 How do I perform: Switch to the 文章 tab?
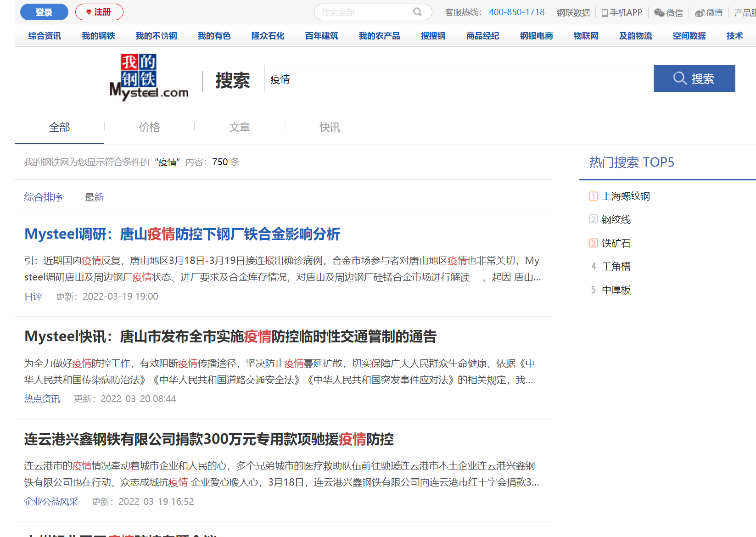click(x=240, y=127)
